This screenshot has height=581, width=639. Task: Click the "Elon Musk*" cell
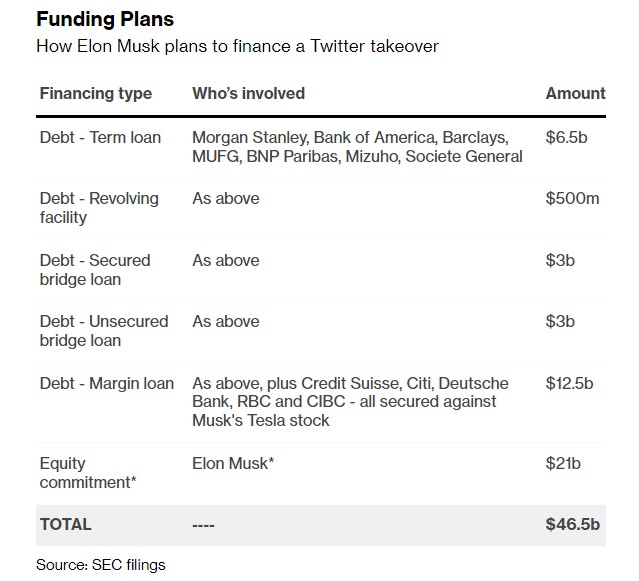click(233, 464)
